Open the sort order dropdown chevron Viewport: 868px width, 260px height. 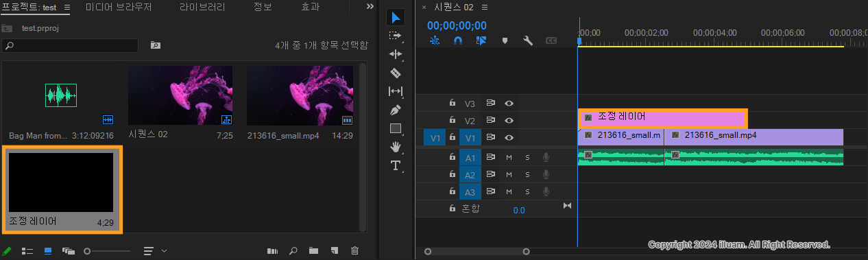click(x=164, y=251)
